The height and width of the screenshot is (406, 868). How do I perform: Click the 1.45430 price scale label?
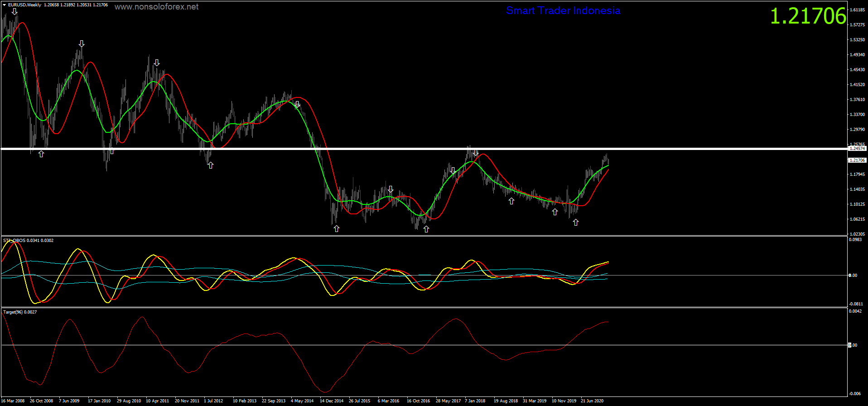858,70
